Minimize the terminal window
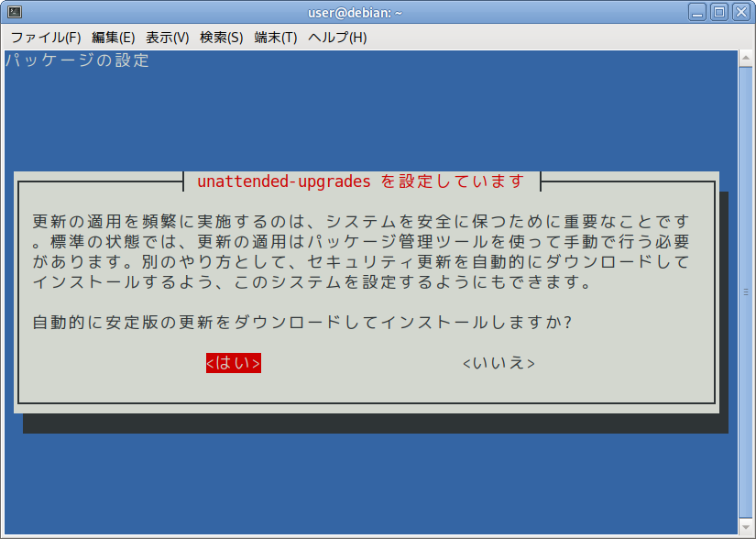The width and height of the screenshot is (756, 539). [696, 12]
